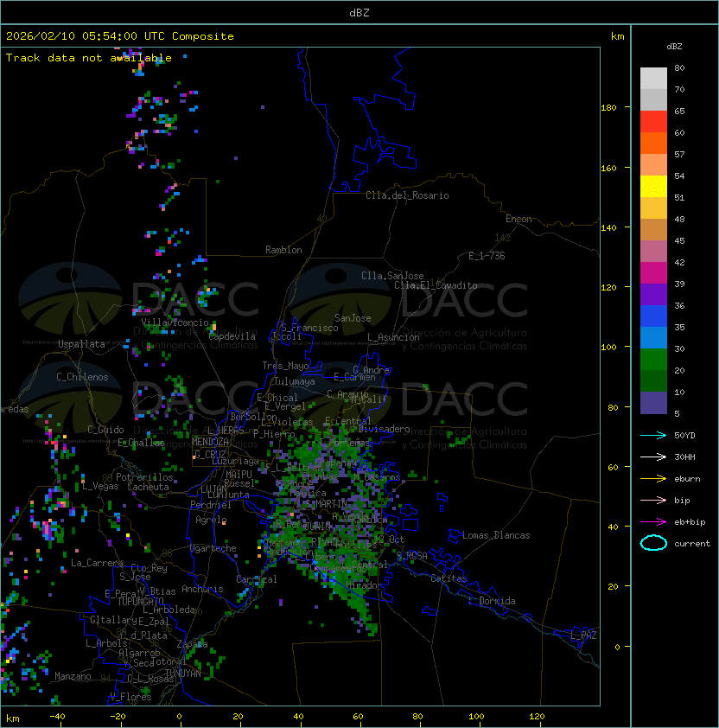The height and width of the screenshot is (728, 719).
Task: Click the UTC Composite timestamp text
Action: pyautogui.click(x=119, y=36)
